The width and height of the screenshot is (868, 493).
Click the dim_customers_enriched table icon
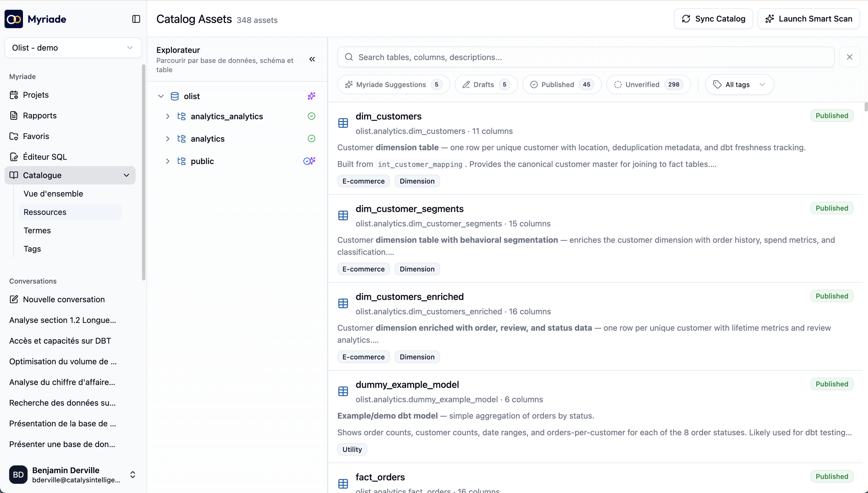coord(343,303)
